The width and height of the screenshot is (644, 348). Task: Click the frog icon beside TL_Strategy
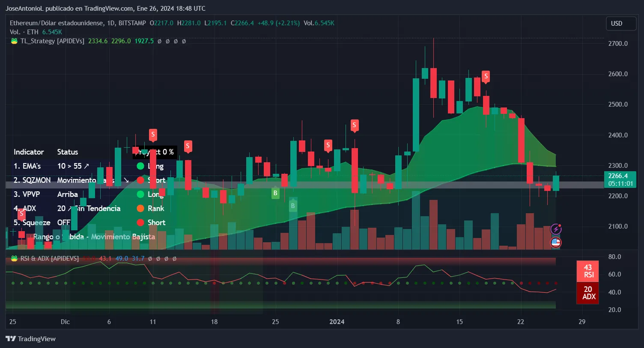[14, 41]
